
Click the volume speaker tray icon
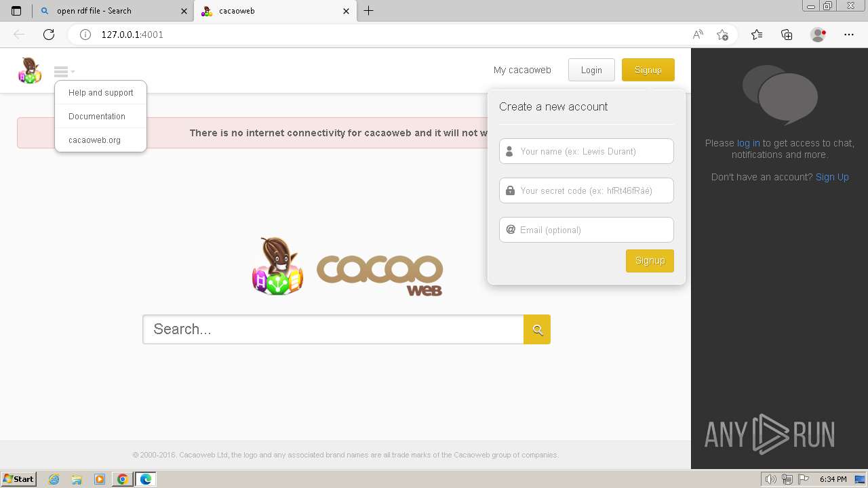772,479
